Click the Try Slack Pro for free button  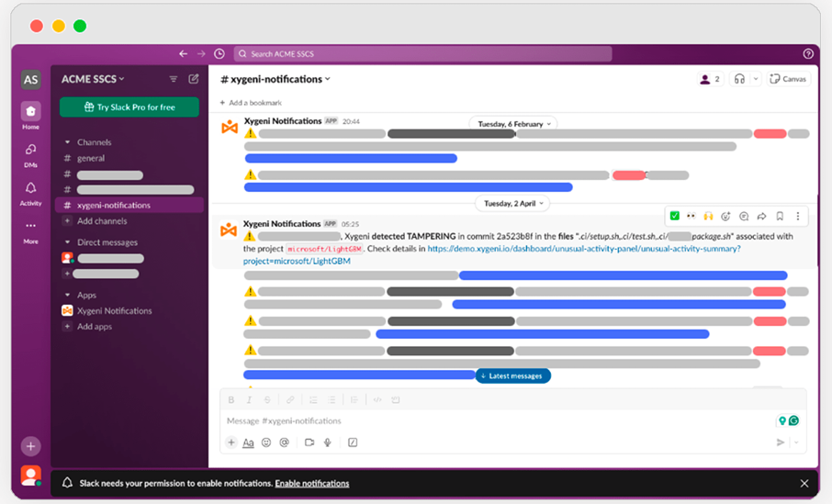(129, 107)
